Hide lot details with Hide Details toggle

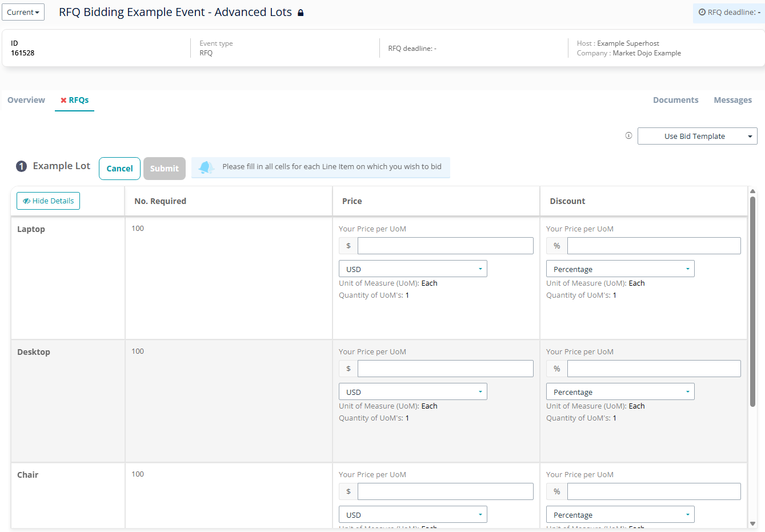tap(49, 201)
